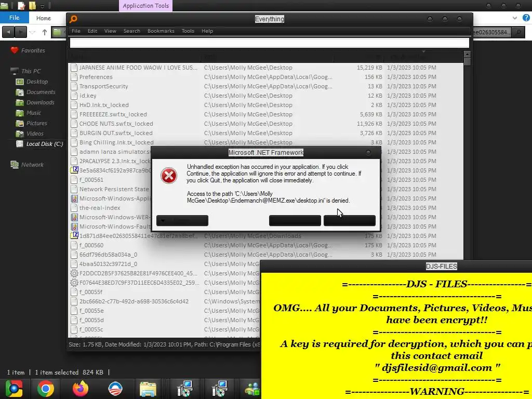Open the quick access toolbar dropdown arrow
This screenshot has height=399, width=532.
42,6
